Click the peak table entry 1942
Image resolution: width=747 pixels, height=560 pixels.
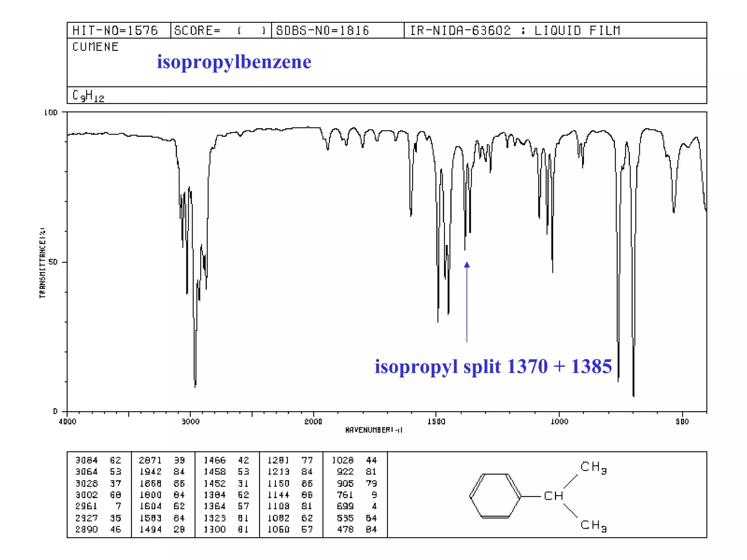click(x=150, y=472)
